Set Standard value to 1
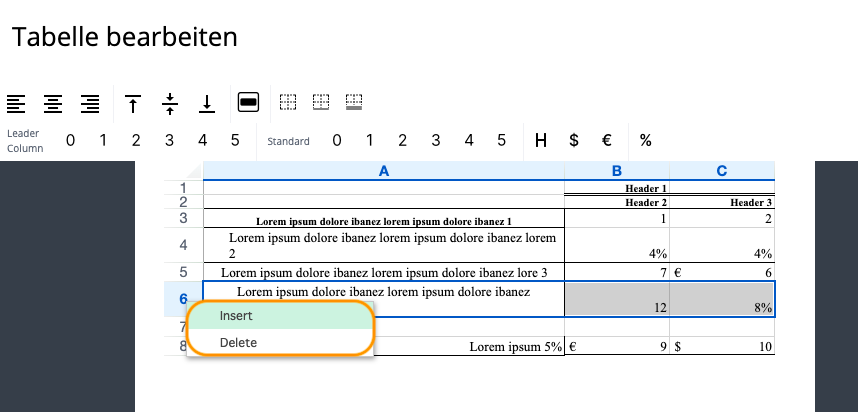The image size is (858, 412). pos(369,141)
